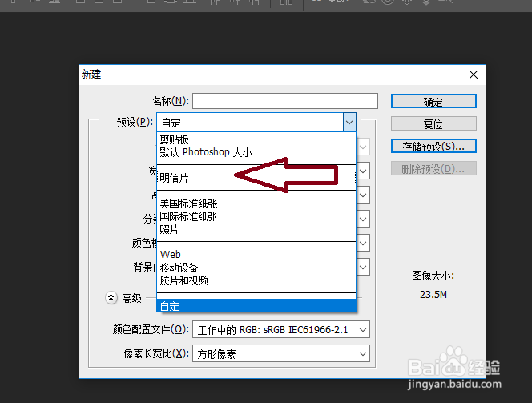Screen dimensions: 532x403
Task: Choose 默认 Photoshop 大小 preset
Action: click(256, 152)
